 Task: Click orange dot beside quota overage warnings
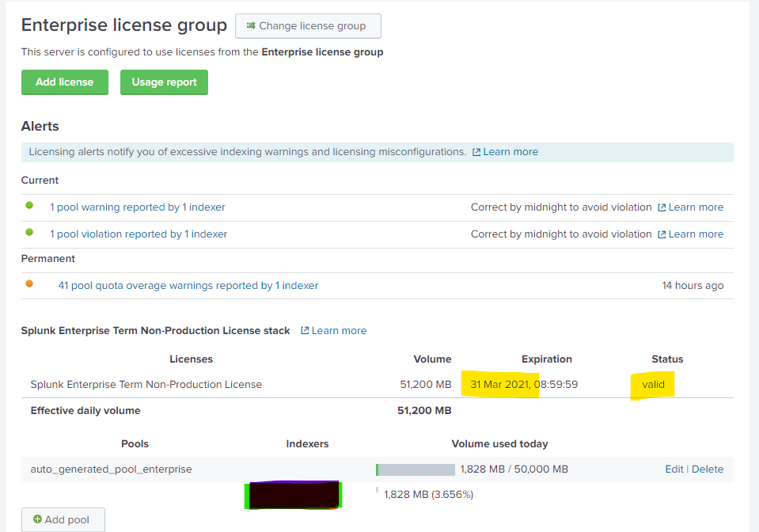[29, 284]
